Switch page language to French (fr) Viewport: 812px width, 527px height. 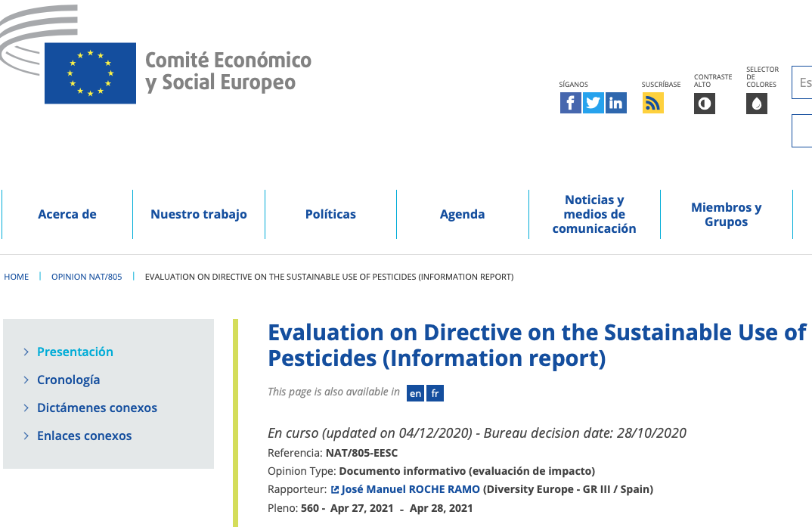435,393
